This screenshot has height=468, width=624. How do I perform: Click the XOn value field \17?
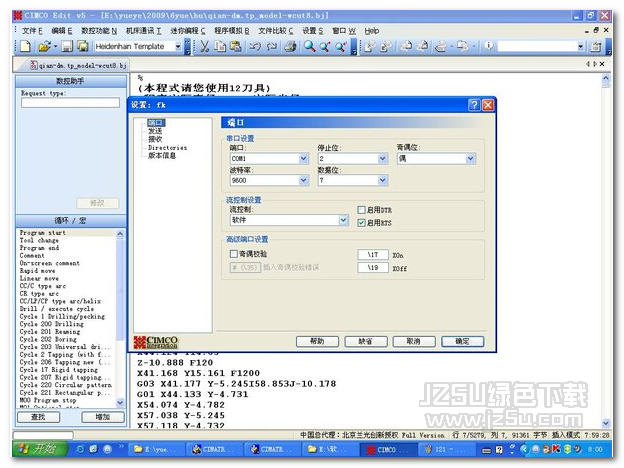tap(373, 254)
